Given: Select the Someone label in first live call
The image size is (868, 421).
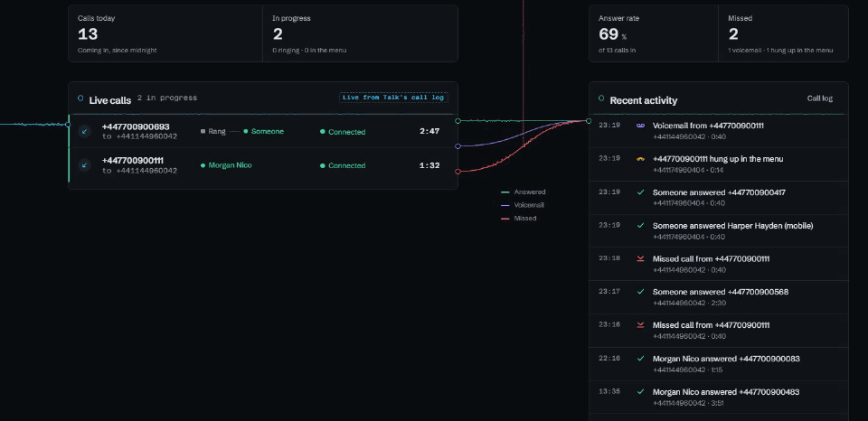Looking at the screenshot, I should click(263, 132).
